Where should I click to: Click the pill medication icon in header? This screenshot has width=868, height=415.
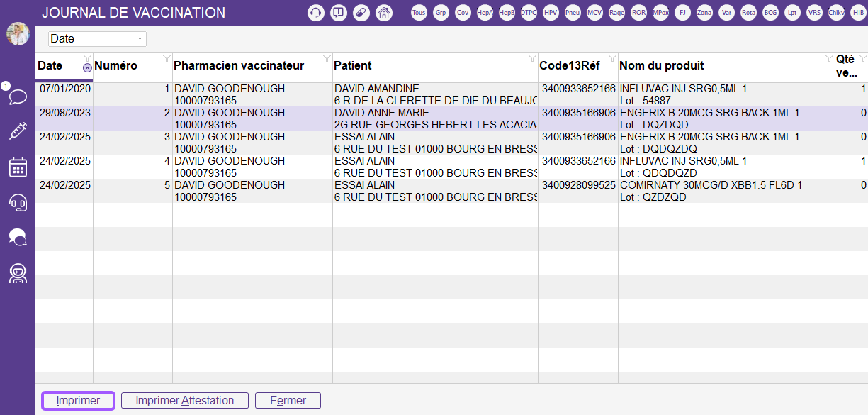(361, 13)
